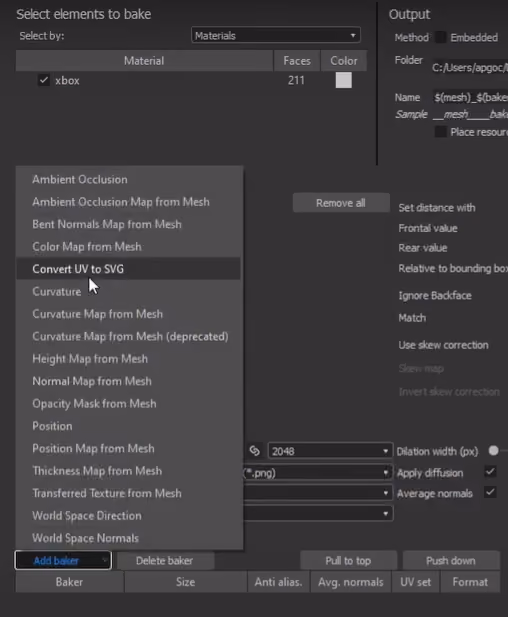
Task: Choose Height Map from Mesh
Action: tap(128, 358)
